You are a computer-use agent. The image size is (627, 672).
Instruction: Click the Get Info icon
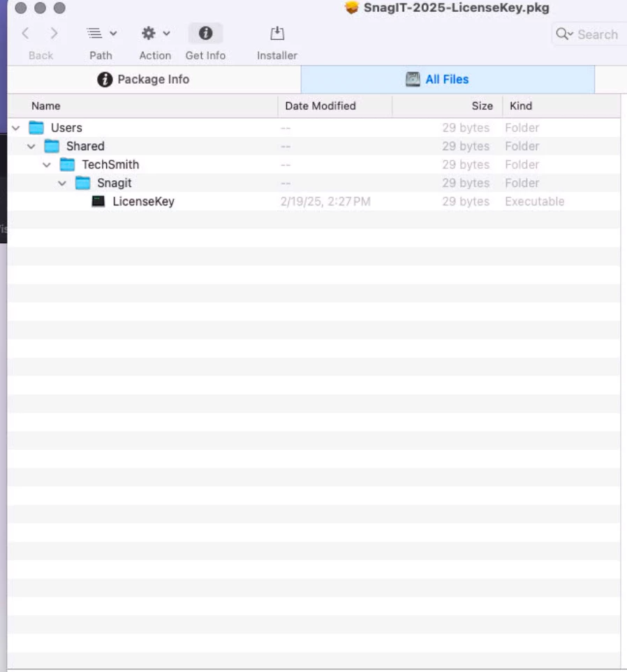(205, 33)
